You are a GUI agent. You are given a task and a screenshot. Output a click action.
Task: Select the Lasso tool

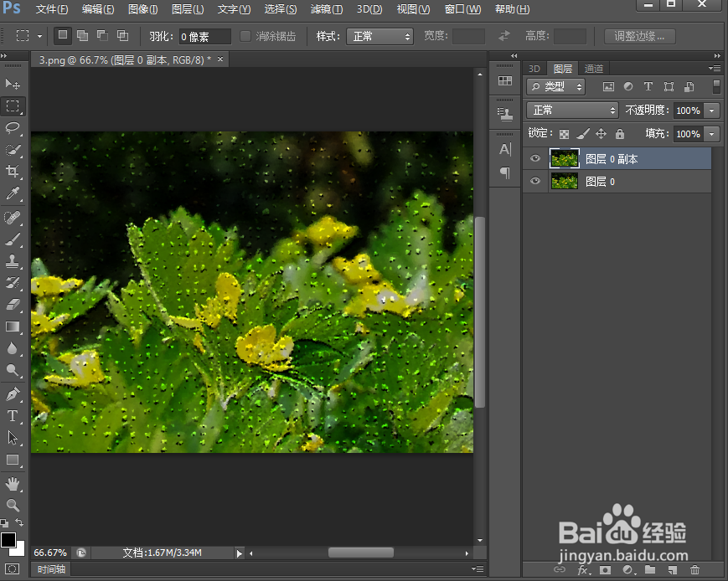[x=13, y=127]
